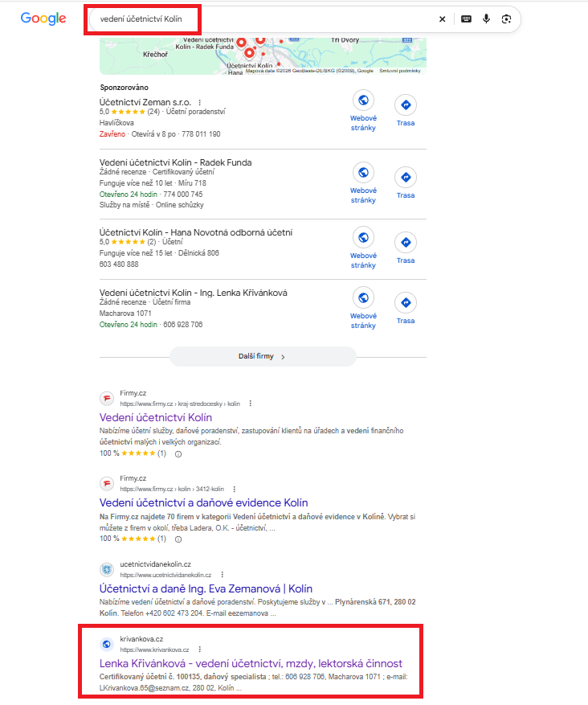This screenshot has width=588, height=705.
Task: Open Účetnictví a daně Ing. Eva Zemanová result
Action: tap(206, 588)
